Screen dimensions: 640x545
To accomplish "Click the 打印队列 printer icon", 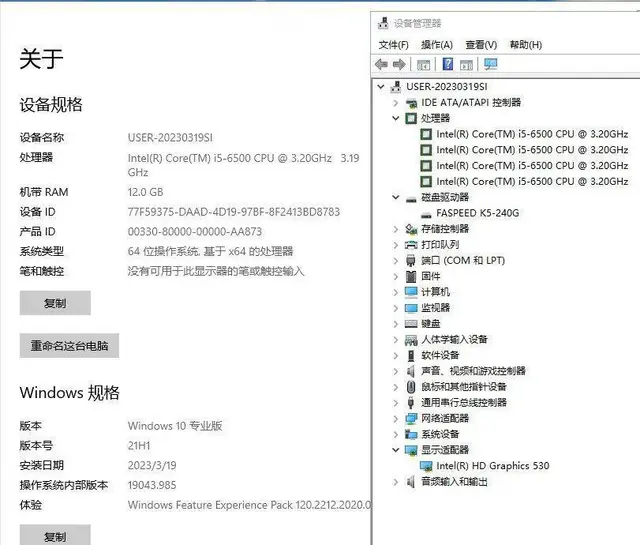I will [411, 245].
